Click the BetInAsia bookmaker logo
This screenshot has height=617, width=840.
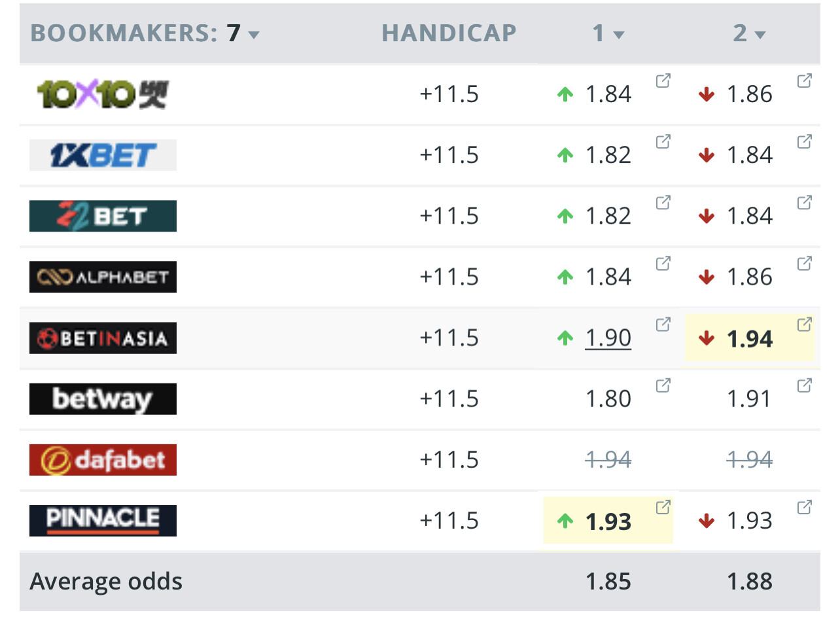103,338
